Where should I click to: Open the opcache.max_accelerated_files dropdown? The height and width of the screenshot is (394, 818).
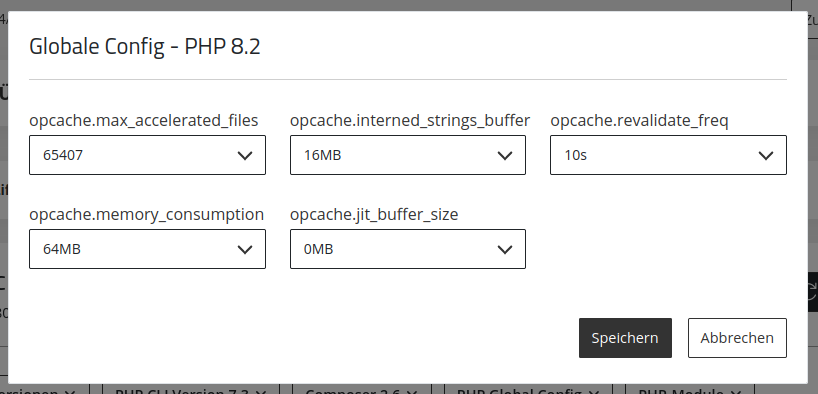[x=147, y=155]
